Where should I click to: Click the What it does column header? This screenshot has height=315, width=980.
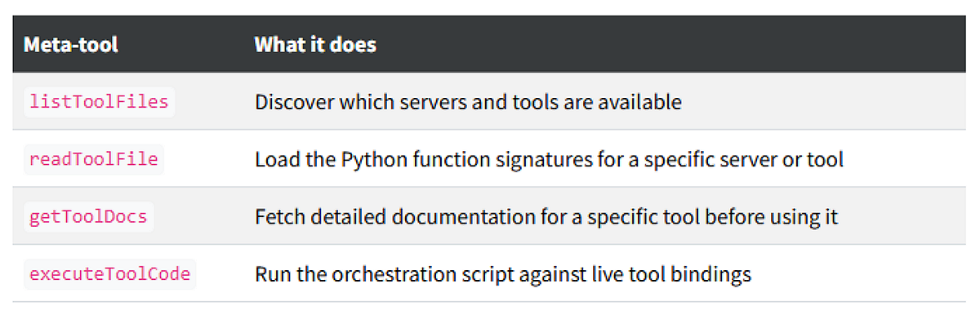coord(315,45)
